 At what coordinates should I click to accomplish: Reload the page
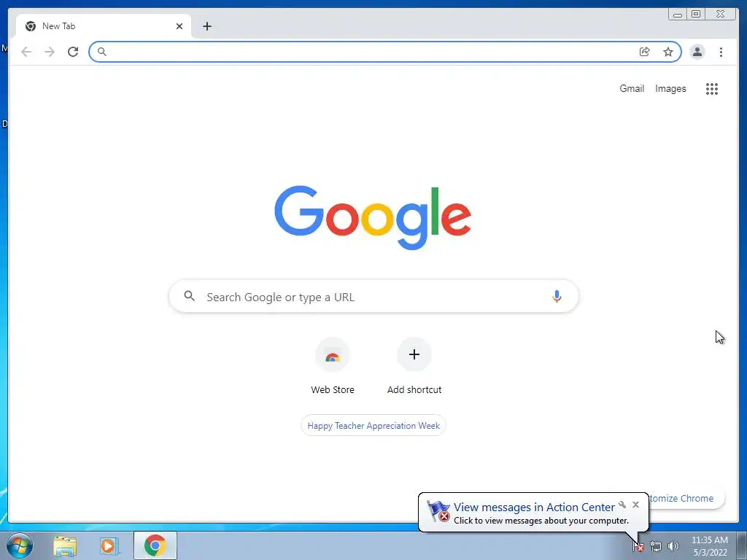73,52
